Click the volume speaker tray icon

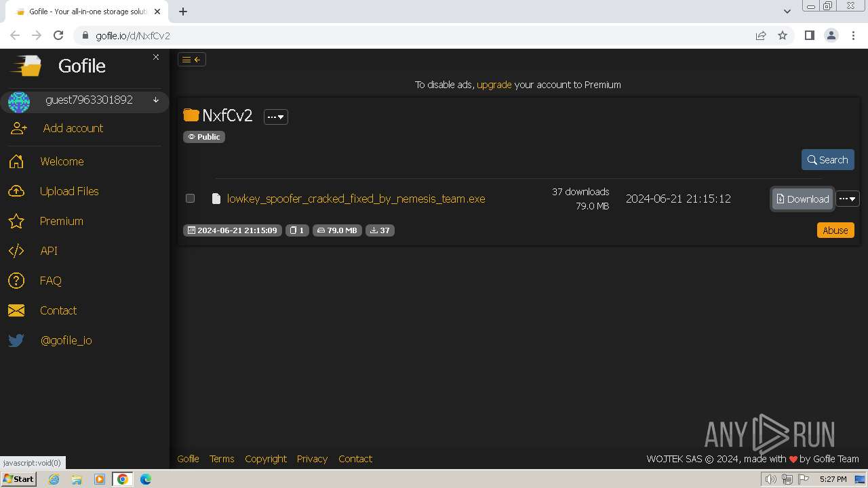[x=771, y=479]
